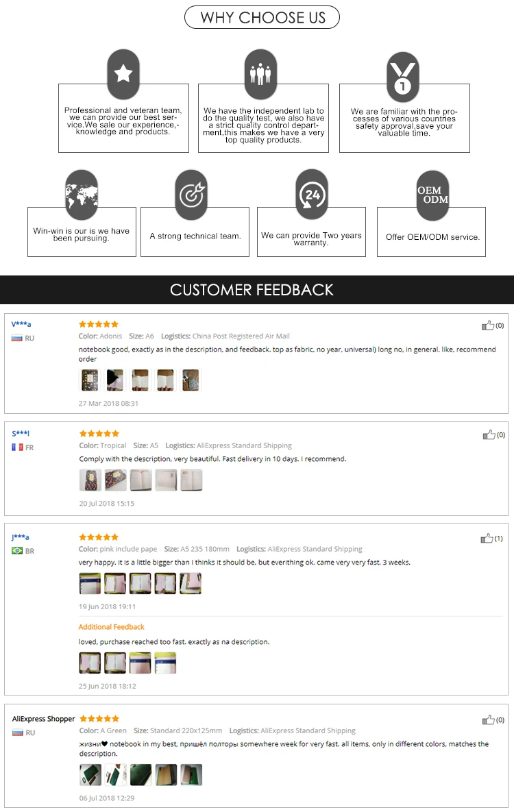
Task: Open reviewer V***a's profile name
Action: [x=21, y=324]
